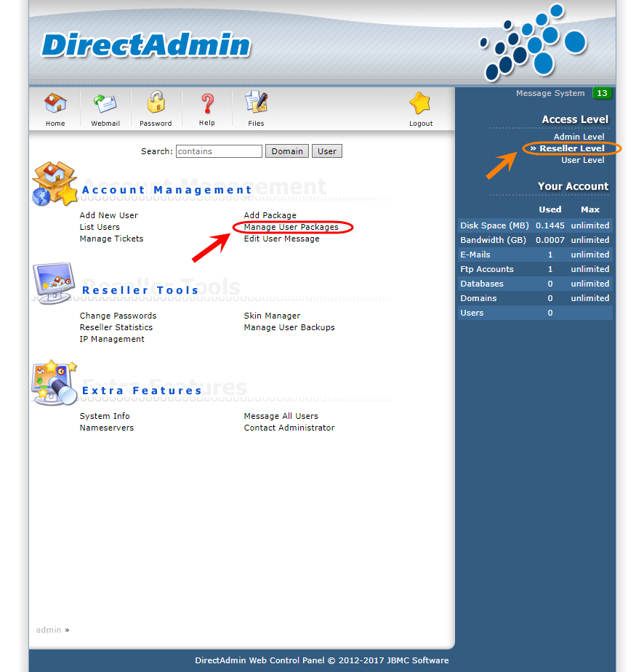Click the Used column header
The image size is (644, 672).
click(x=550, y=209)
